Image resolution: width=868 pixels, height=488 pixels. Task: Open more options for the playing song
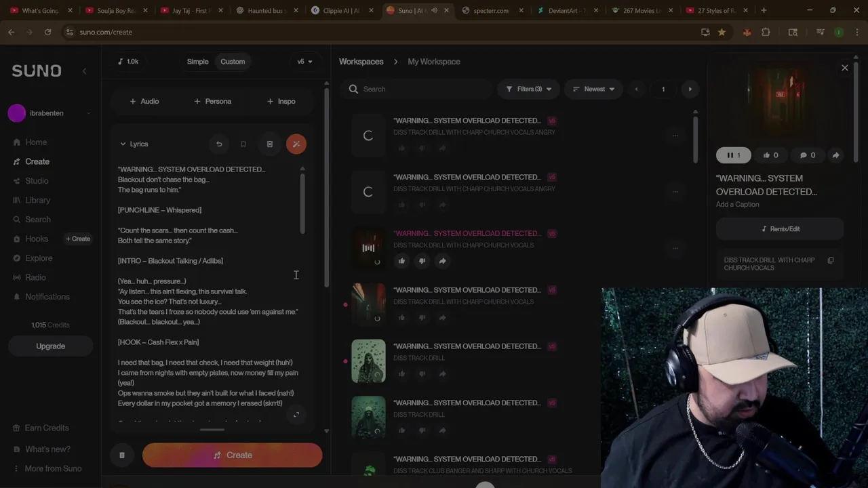675,248
